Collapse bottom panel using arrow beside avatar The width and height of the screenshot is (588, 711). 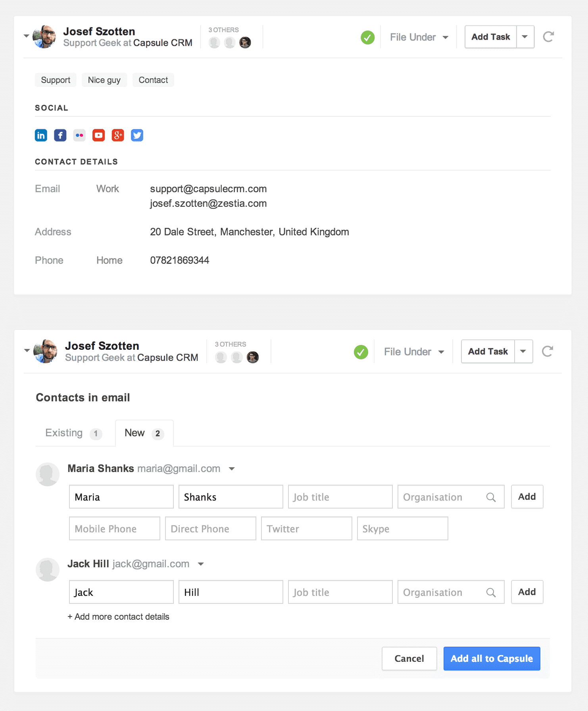[x=27, y=351]
